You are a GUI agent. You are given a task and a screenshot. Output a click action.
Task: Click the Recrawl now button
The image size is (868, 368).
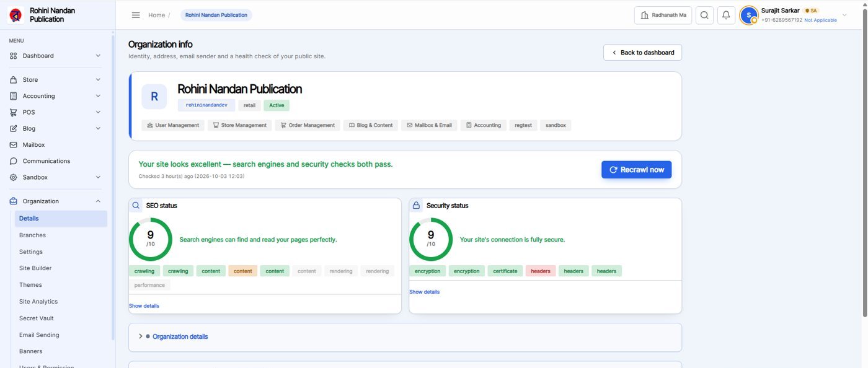point(636,170)
